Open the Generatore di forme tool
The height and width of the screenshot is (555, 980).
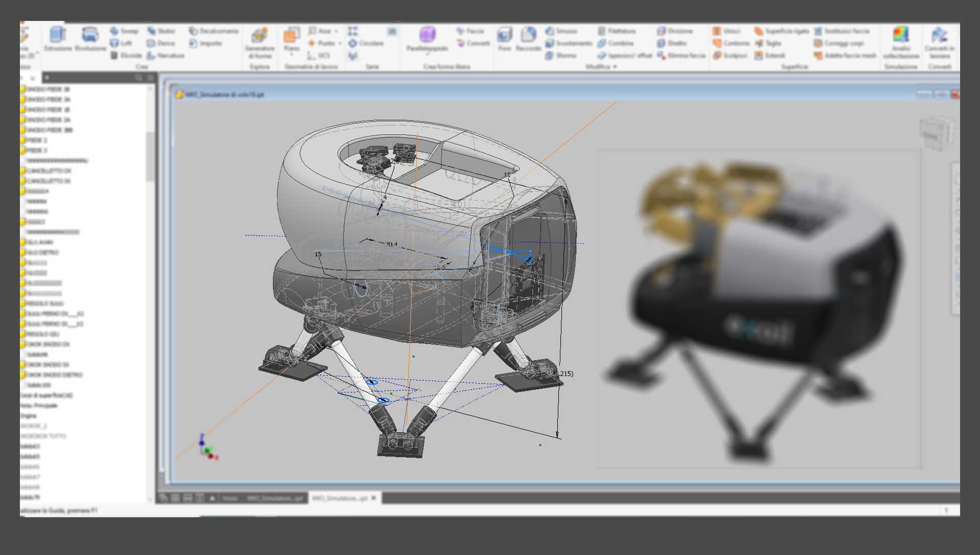260,43
